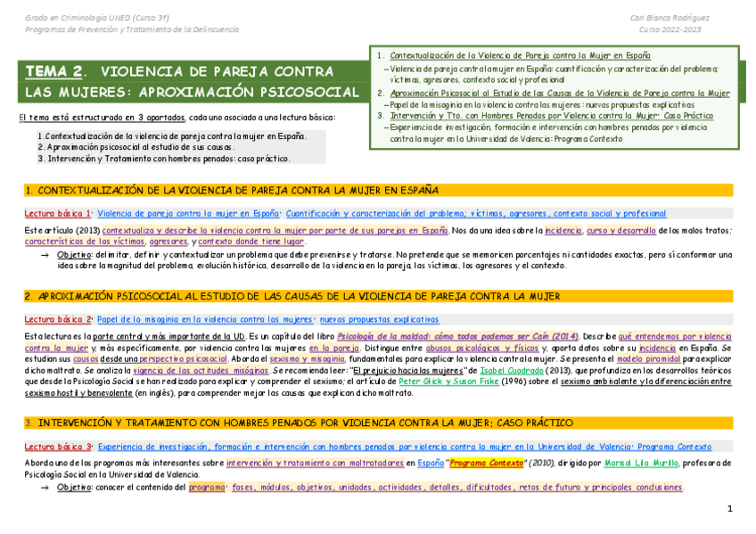Open index link 'Aproximación Psicosocial al Estudio de las Causas'

560,93
